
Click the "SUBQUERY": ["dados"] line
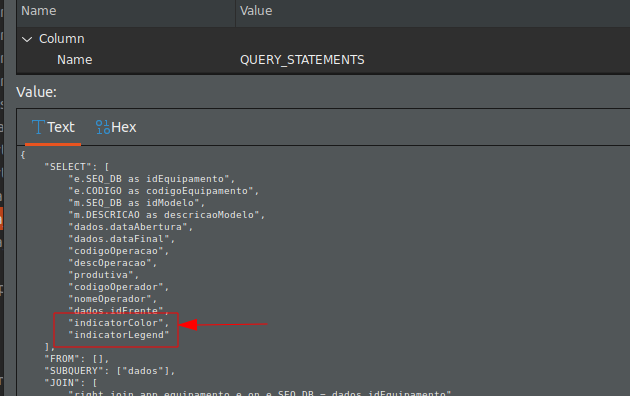[x=110, y=371]
